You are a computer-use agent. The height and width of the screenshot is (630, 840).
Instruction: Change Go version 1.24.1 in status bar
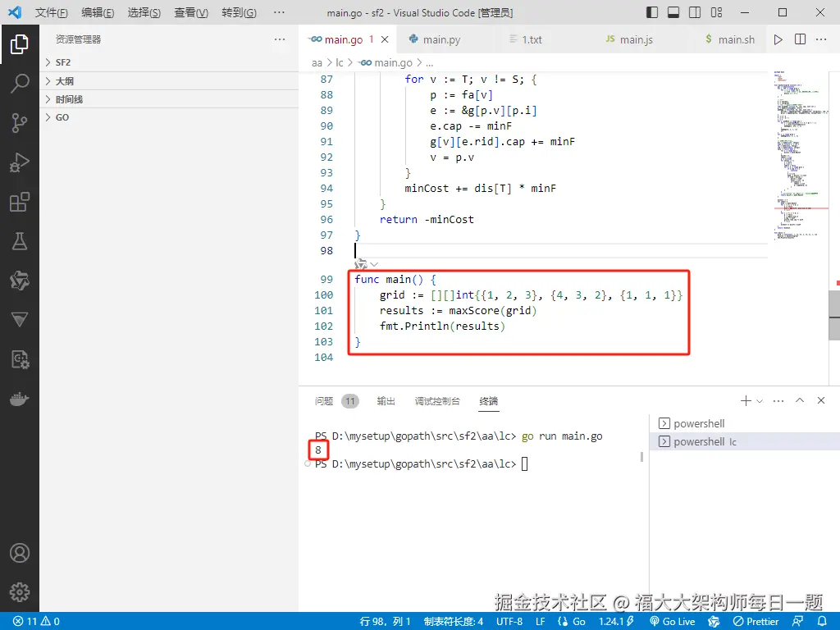[x=616, y=622]
